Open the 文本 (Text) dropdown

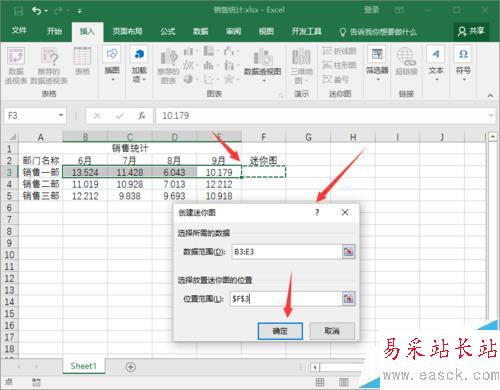[x=436, y=64]
